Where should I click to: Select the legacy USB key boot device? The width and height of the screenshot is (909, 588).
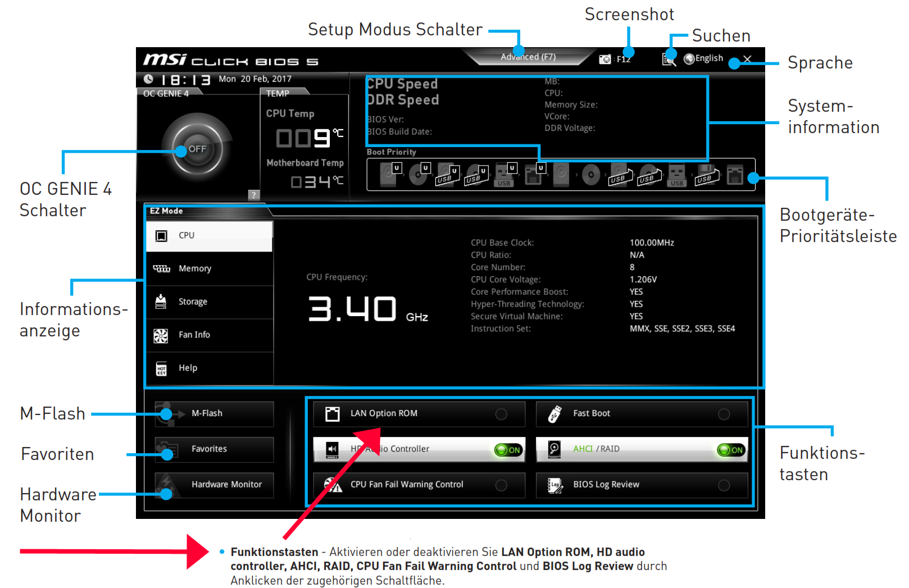pyautogui.click(x=677, y=175)
